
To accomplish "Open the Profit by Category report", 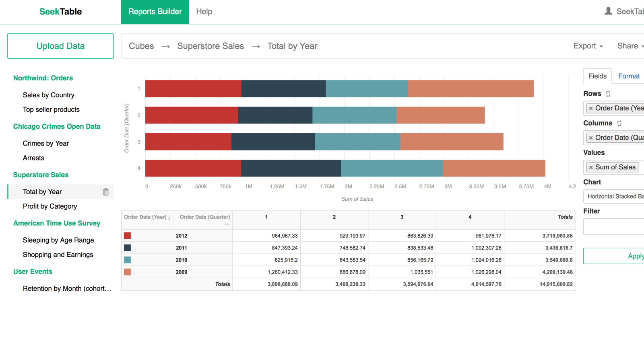I will pos(50,206).
